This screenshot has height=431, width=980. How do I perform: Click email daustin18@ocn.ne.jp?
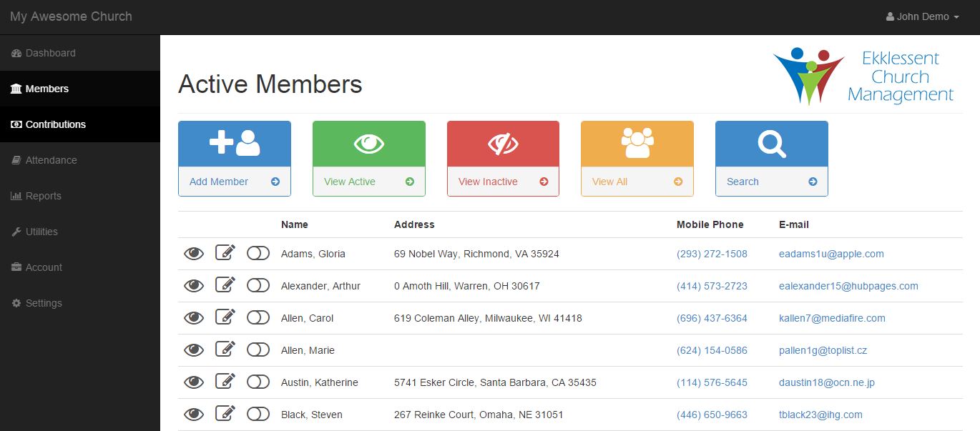click(827, 382)
